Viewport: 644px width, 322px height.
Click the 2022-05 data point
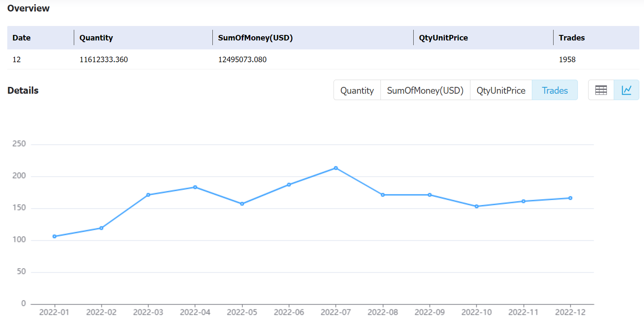coord(242,204)
